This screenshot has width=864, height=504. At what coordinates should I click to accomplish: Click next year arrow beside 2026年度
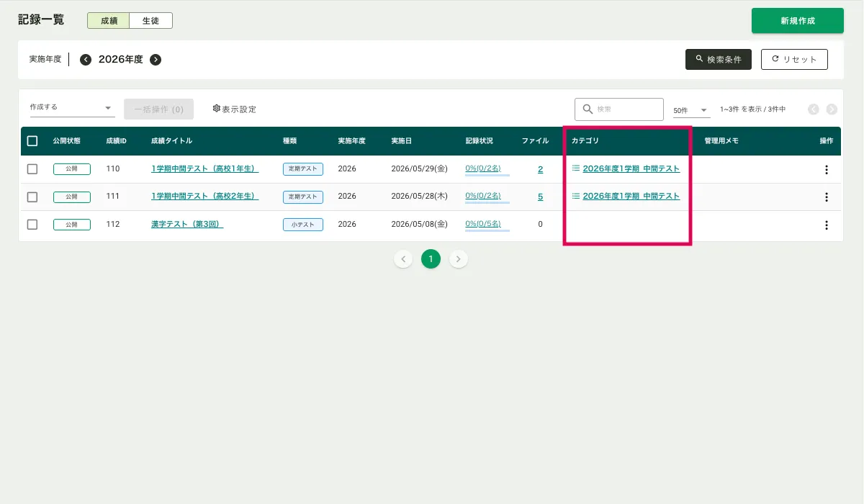coord(156,60)
